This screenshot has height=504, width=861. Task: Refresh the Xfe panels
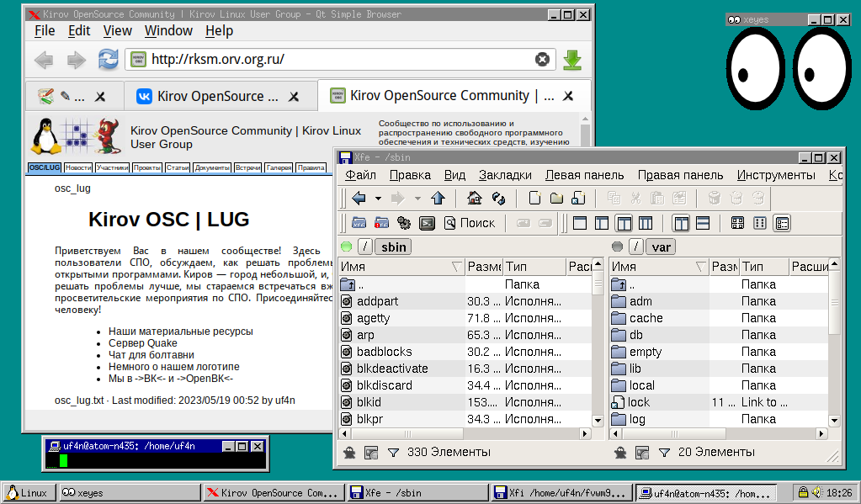click(x=498, y=199)
